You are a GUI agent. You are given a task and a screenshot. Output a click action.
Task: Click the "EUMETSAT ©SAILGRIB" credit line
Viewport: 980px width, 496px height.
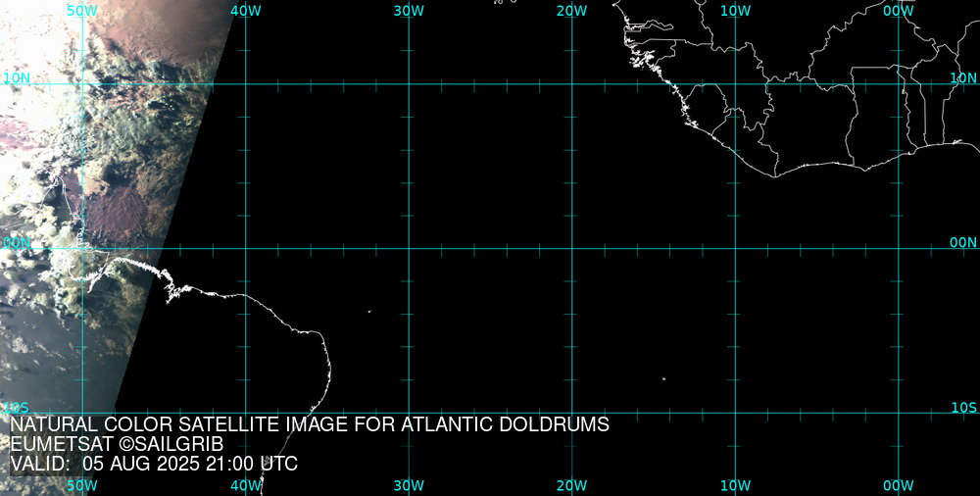pyautogui.click(x=117, y=444)
